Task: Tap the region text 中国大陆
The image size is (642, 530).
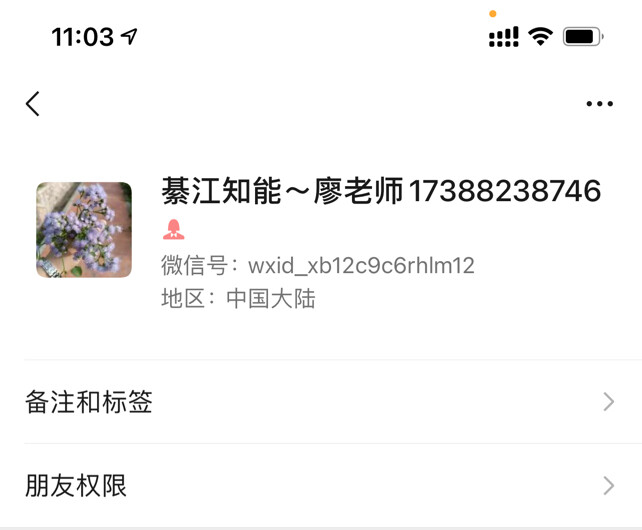Action: pos(271,298)
